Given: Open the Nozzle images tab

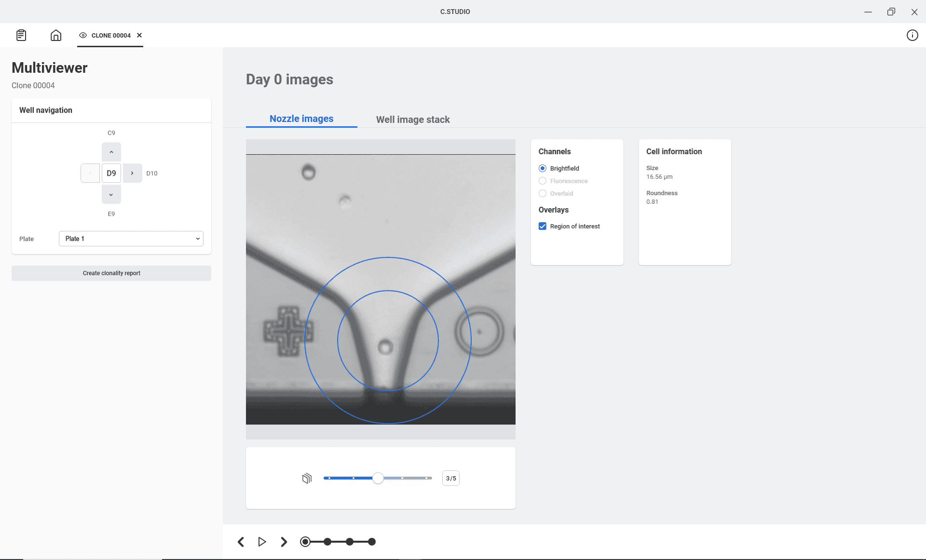Looking at the screenshot, I should 301,119.
